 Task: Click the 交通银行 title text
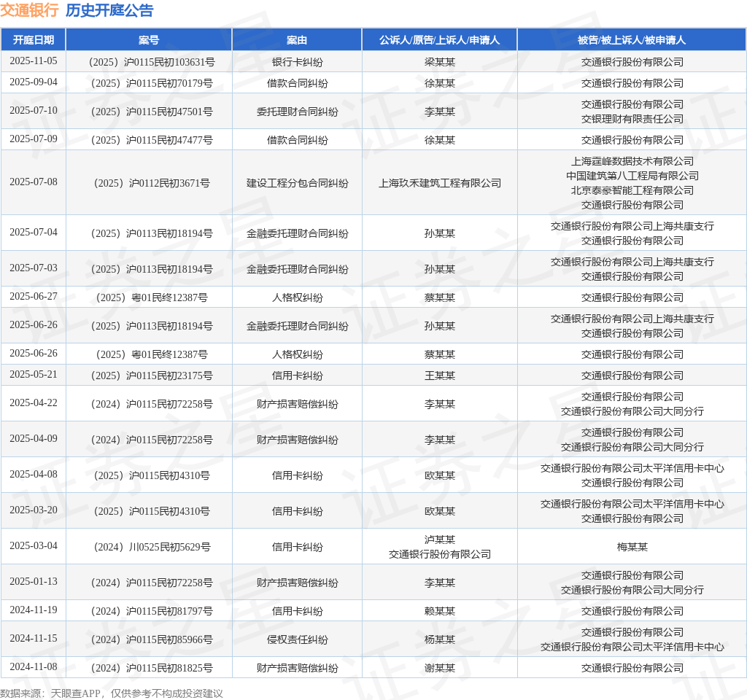(29, 10)
